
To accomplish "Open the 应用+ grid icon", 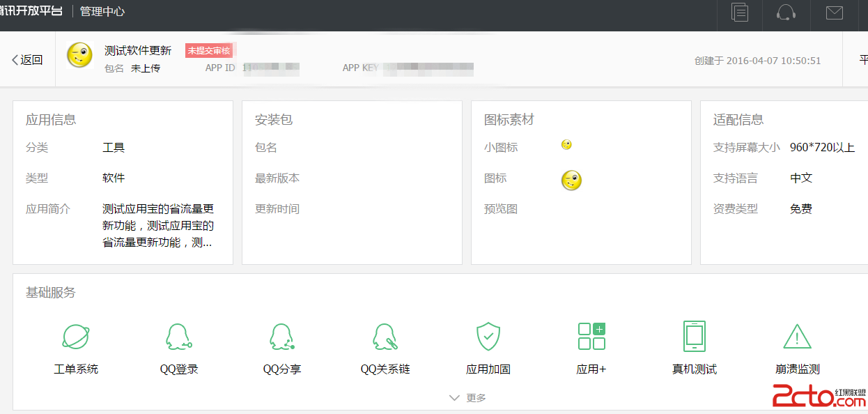I will point(591,337).
